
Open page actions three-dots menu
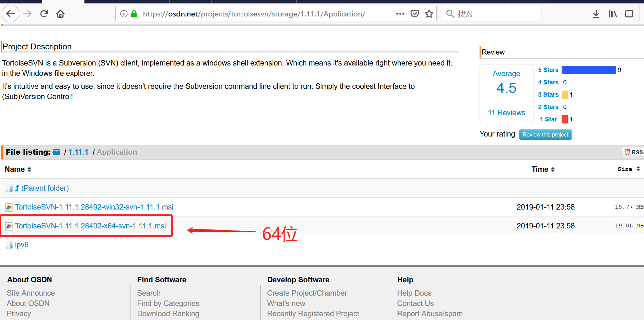coord(400,14)
